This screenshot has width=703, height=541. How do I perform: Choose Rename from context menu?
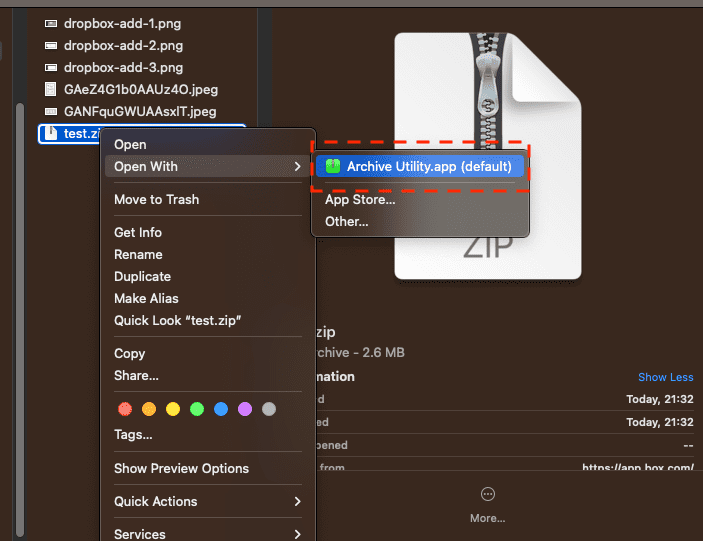208,254
